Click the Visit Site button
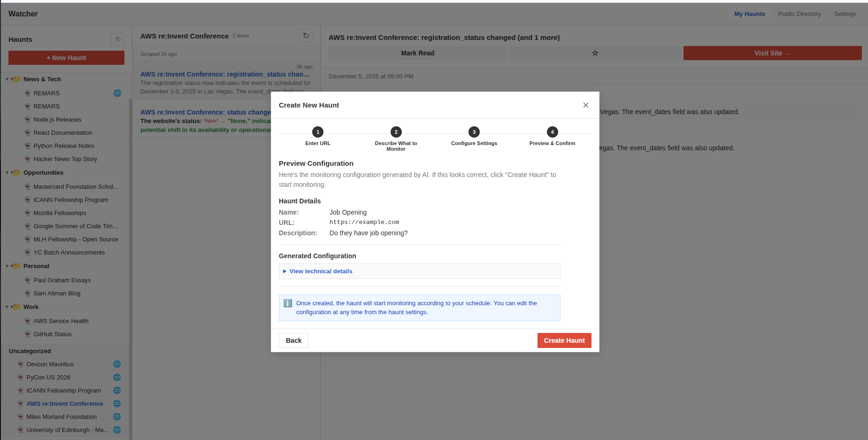Screen dimensions: 868x440 [772, 53]
